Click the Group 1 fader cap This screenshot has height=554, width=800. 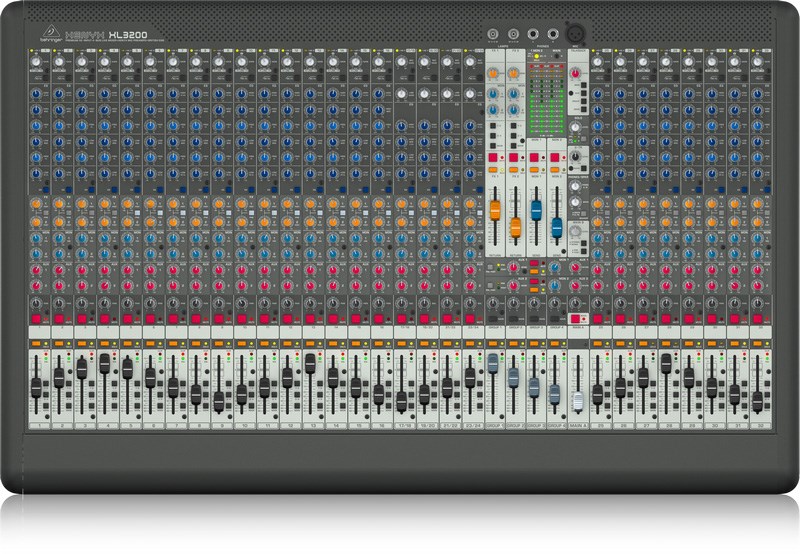(x=493, y=364)
